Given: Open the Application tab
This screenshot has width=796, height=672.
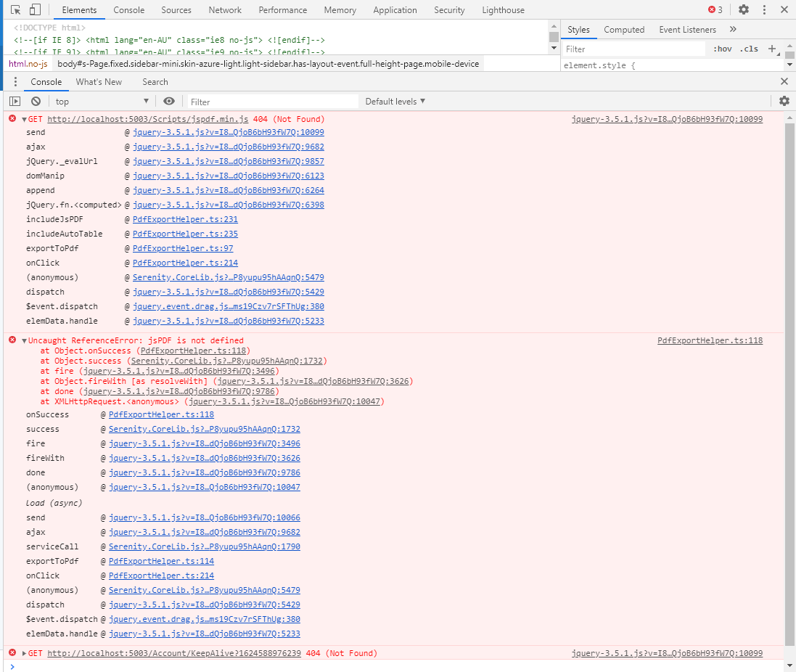Looking at the screenshot, I should click(395, 10).
